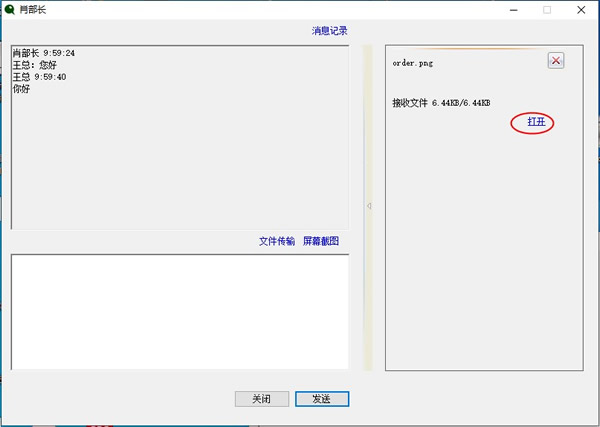Click 文件传输 to send a file

click(x=277, y=242)
